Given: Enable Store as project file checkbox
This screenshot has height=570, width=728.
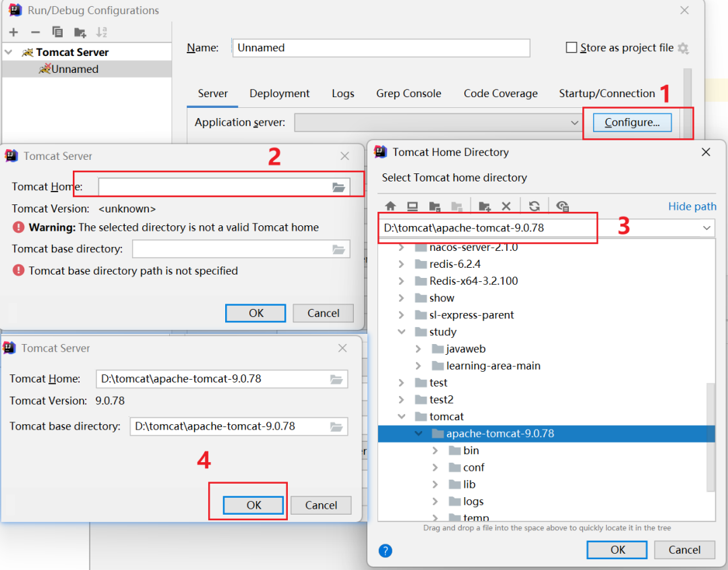Looking at the screenshot, I should 572,47.
